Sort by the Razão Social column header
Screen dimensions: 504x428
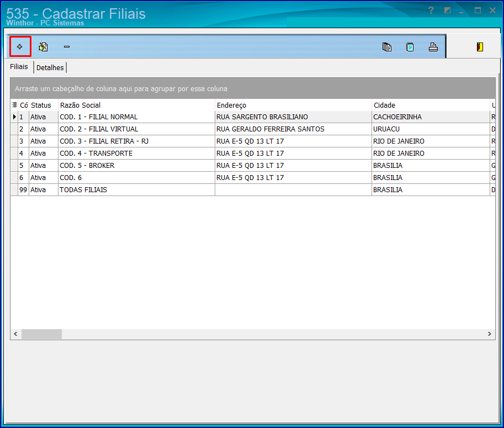click(136, 105)
